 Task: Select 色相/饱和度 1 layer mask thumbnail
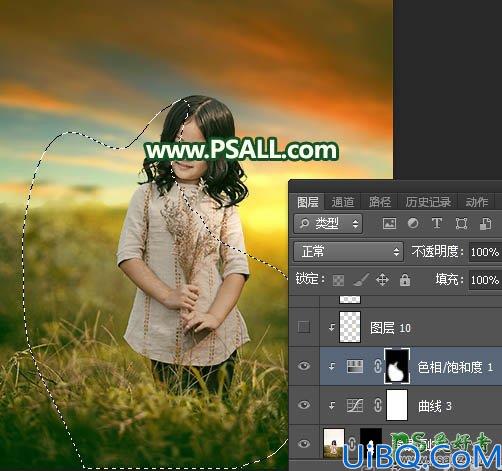click(397, 366)
